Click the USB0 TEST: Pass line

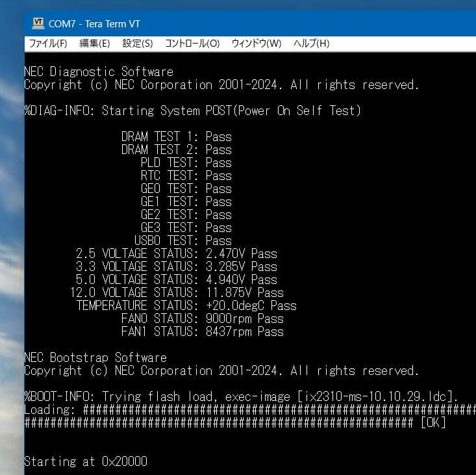(x=182, y=240)
